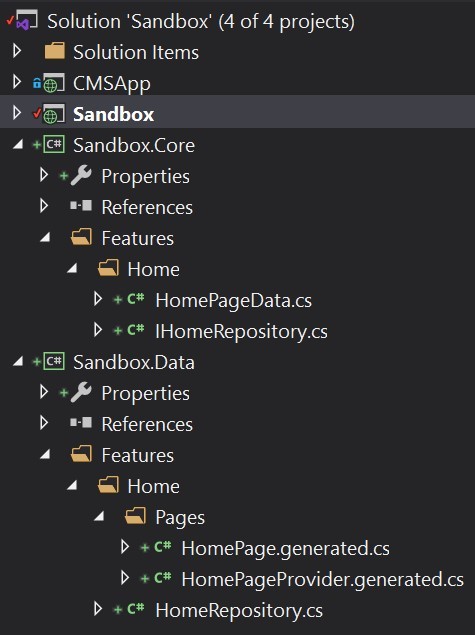Expand References under Sandbox.Core
This screenshot has height=635, width=475.
click(44, 206)
